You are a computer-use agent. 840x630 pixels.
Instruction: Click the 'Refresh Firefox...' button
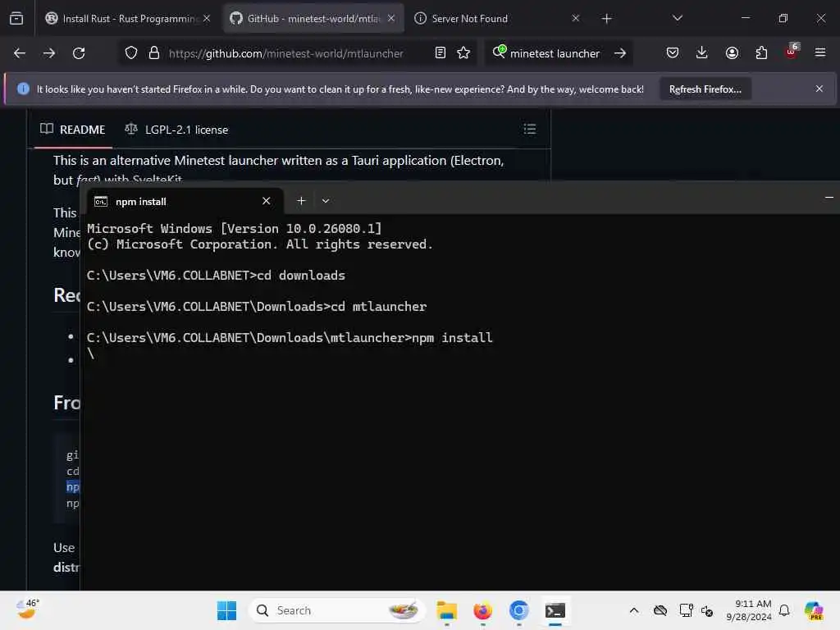[x=705, y=89]
